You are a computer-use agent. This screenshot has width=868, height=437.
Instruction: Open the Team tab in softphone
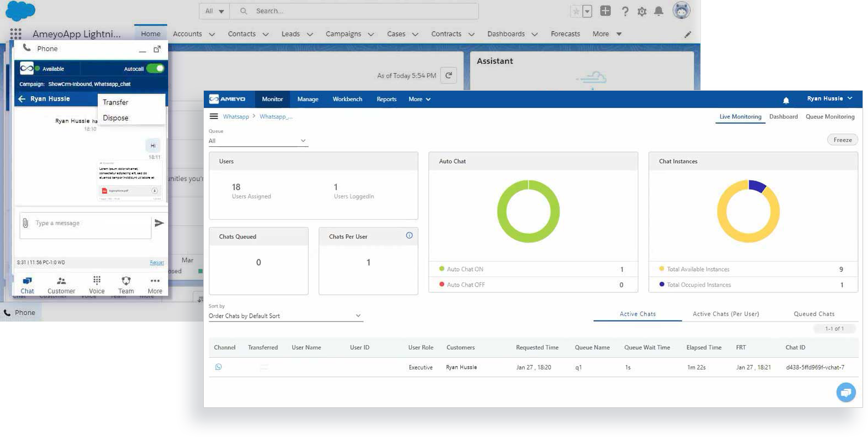pyautogui.click(x=126, y=285)
